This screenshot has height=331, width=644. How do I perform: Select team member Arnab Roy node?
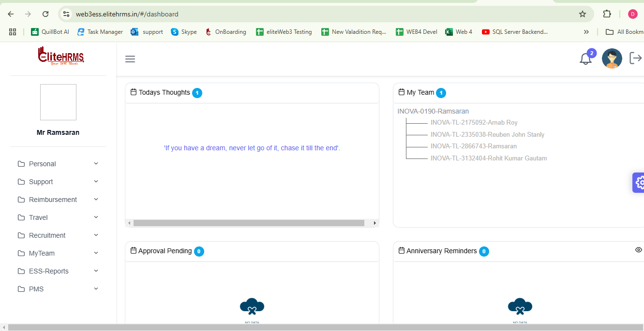click(x=474, y=123)
